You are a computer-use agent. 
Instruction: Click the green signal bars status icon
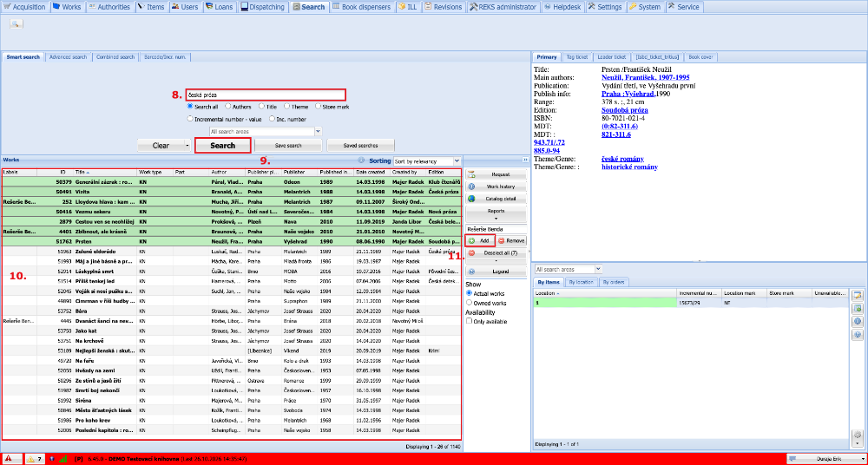63,458
